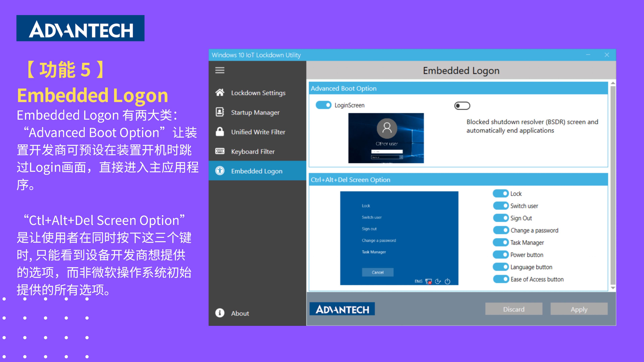Viewport: 644px width, 362px height.
Task: Click the Apply button
Action: [579, 309]
